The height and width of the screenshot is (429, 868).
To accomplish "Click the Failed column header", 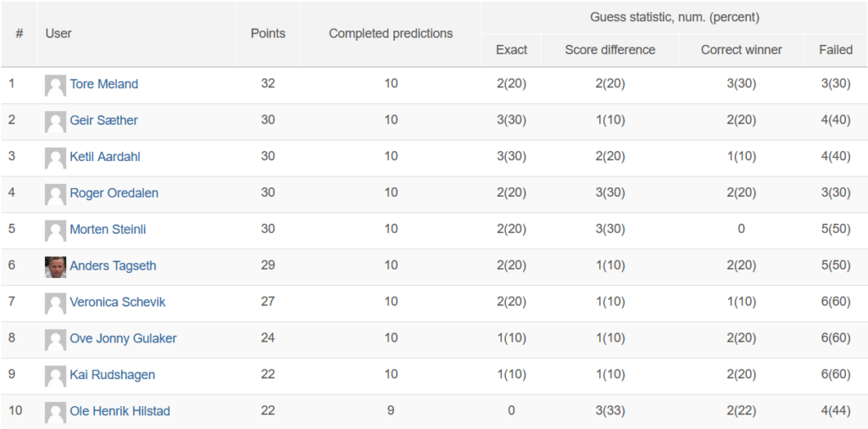I will coord(836,50).
